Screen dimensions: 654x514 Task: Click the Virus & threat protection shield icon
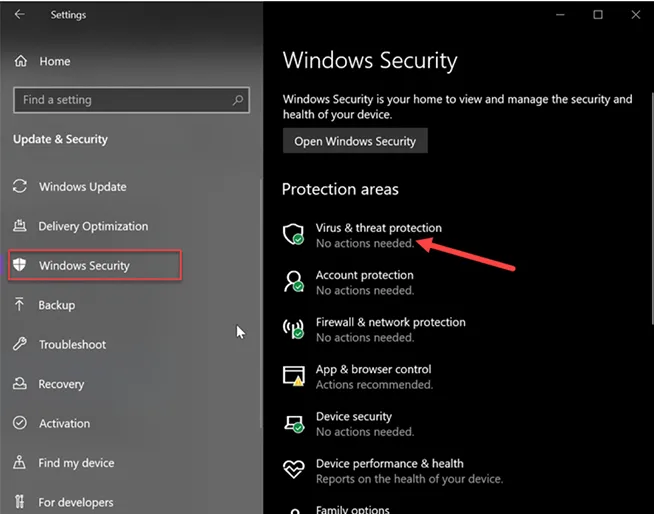293,235
